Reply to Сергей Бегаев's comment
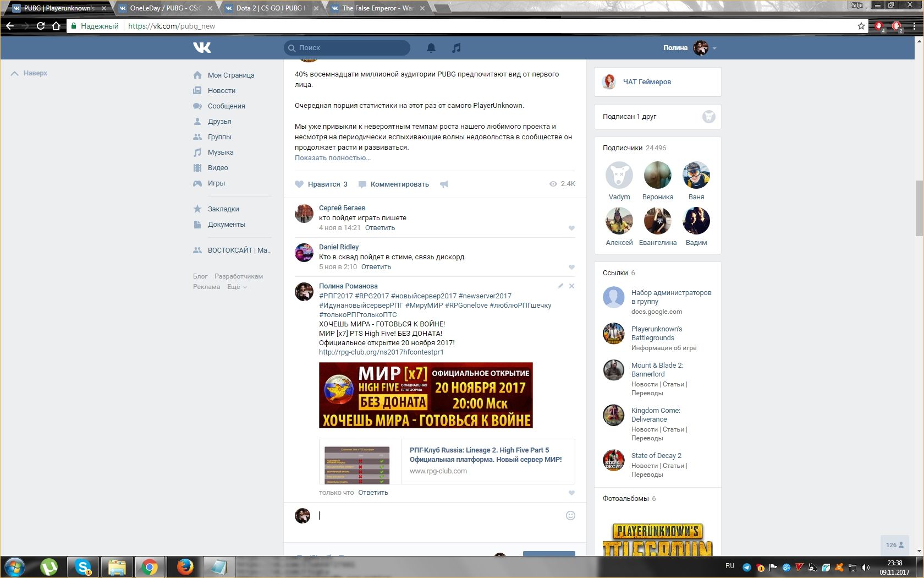The height and width of the screenshot is (578, 924). [380, 228]
